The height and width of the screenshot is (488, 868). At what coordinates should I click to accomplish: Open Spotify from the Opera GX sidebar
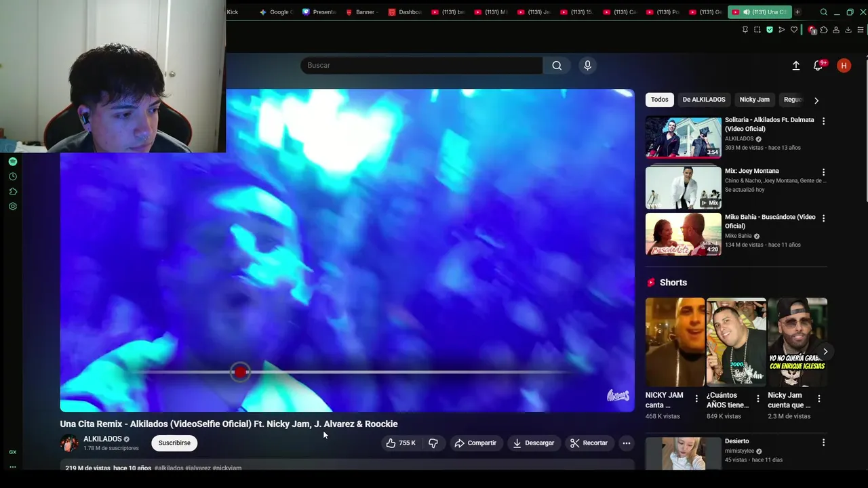[13, 161]
